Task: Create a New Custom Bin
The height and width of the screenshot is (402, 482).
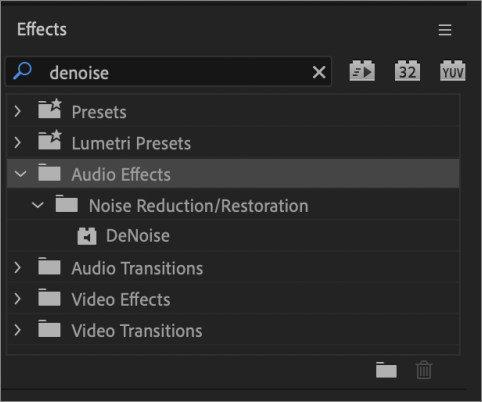Action: [x=386, y=370]
